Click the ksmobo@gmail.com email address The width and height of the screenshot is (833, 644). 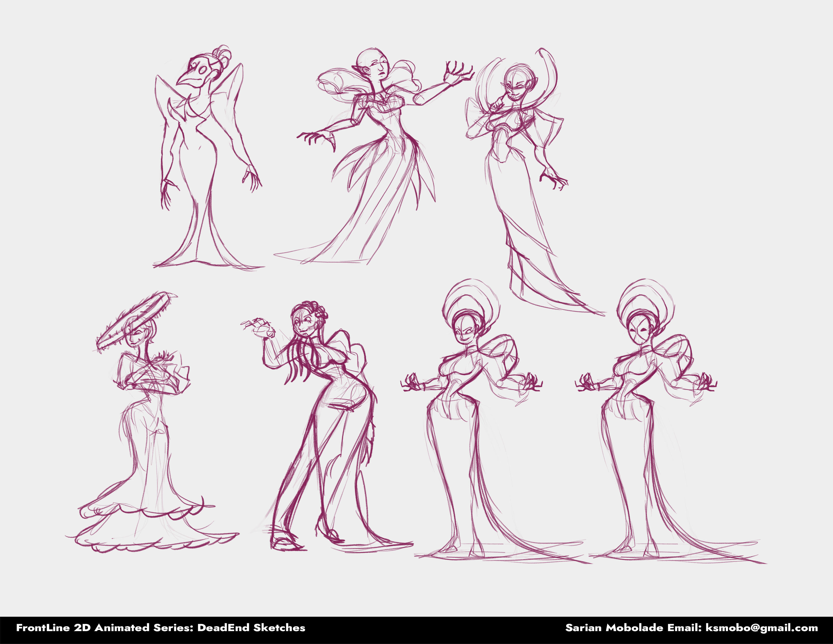762,628
